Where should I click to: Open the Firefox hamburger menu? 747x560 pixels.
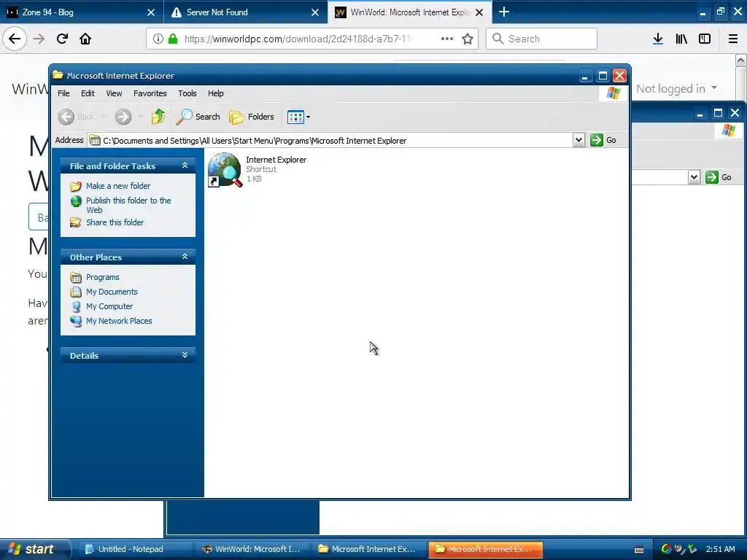point(733,39)
